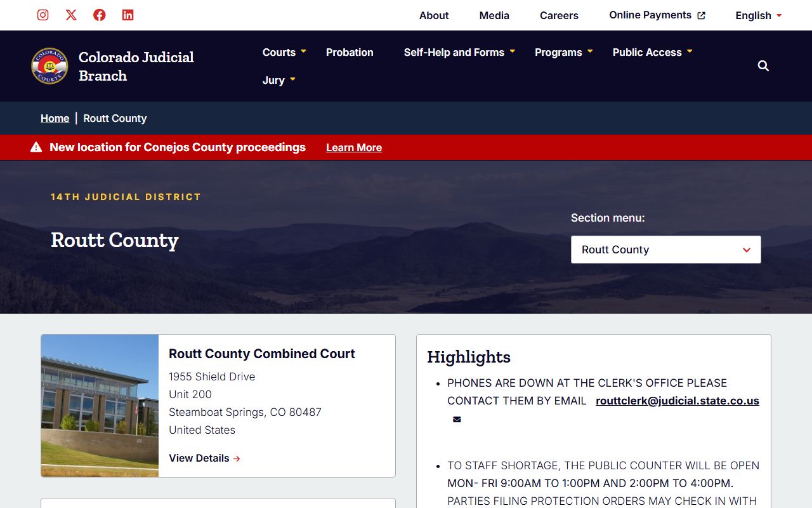
Task: Expand the Self-Help and Forms menu
Action: coord(459,52)
